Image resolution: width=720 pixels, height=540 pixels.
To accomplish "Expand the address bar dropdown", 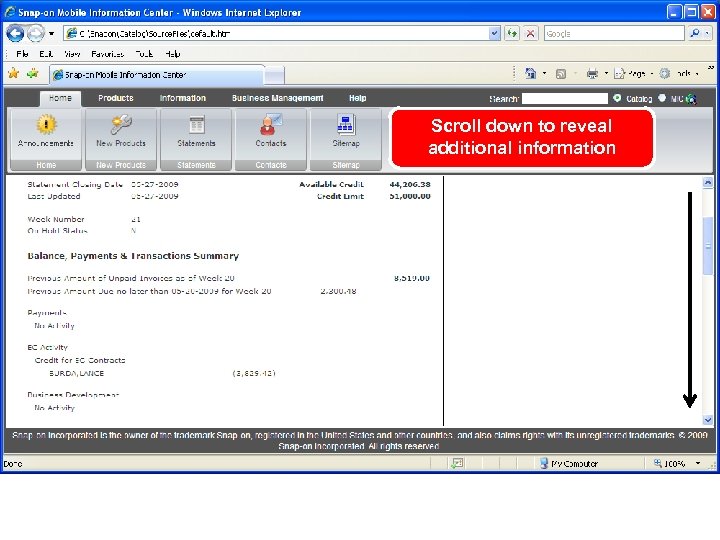I will pos(494,33).
